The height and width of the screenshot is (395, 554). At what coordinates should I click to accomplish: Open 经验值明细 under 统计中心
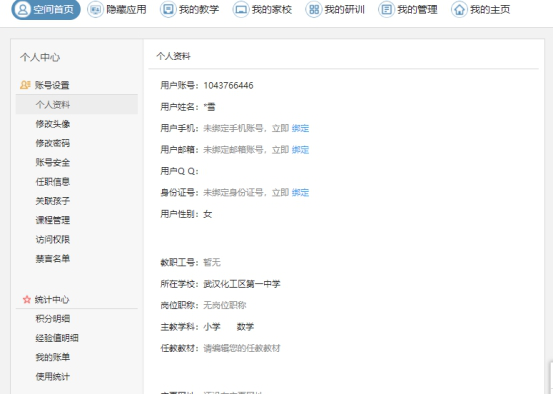pyautogui.click(x=57, y=338)
